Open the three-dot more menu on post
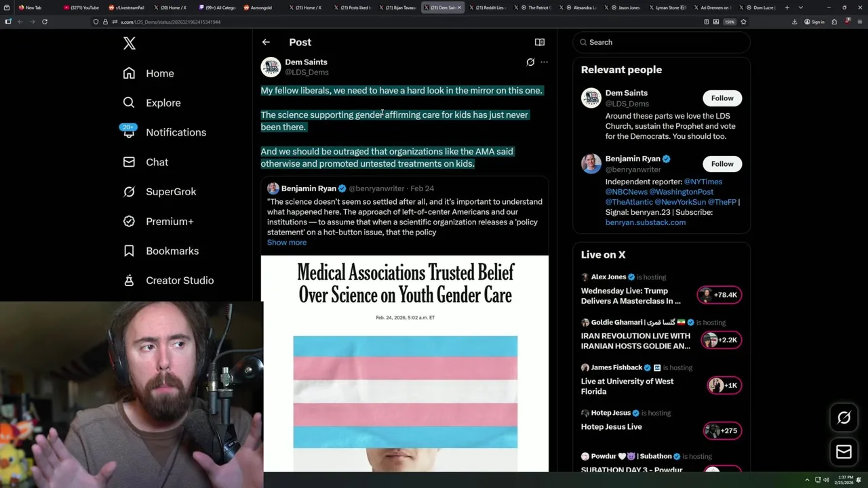The width and height of the screenshot is (868, 488). pyautogui.click(x=544, y=62)
